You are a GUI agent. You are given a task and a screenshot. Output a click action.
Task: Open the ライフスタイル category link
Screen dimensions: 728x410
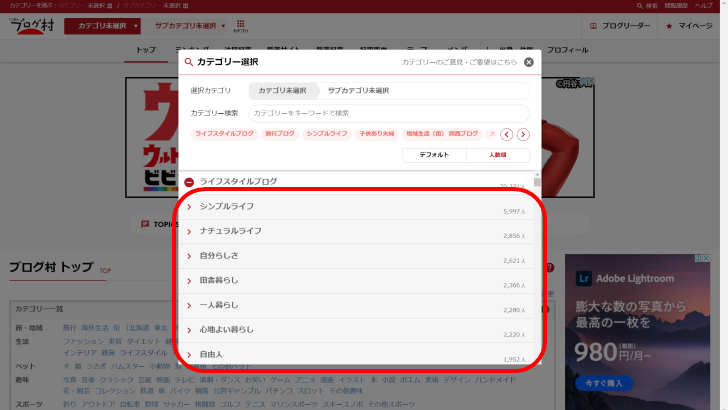[143, 353]
